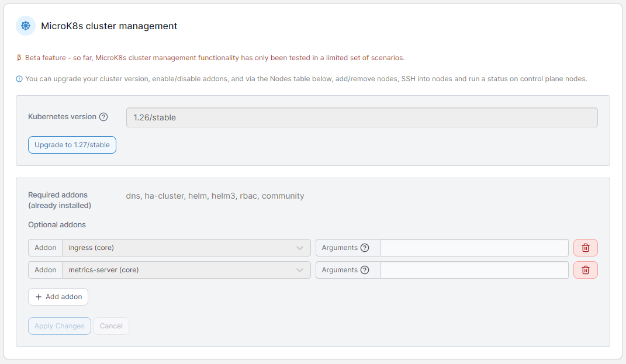Click the blue info icon before tip text

tap(19, 79)
